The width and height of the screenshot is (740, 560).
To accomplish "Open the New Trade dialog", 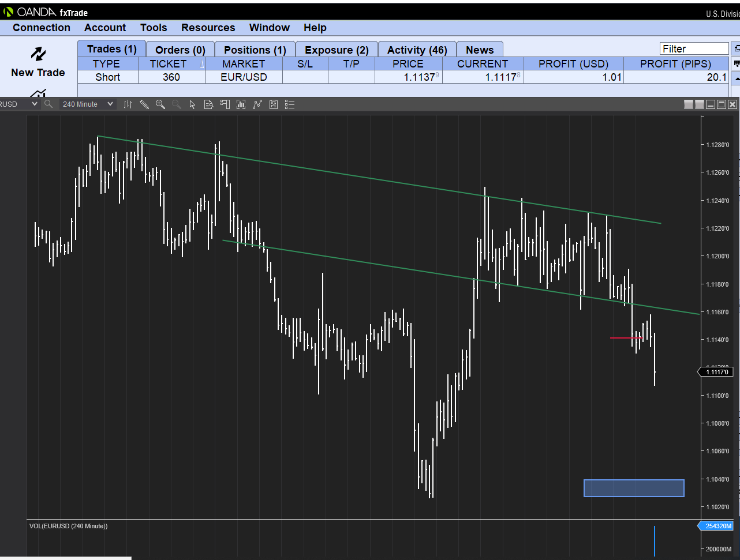I will (38, 62).
